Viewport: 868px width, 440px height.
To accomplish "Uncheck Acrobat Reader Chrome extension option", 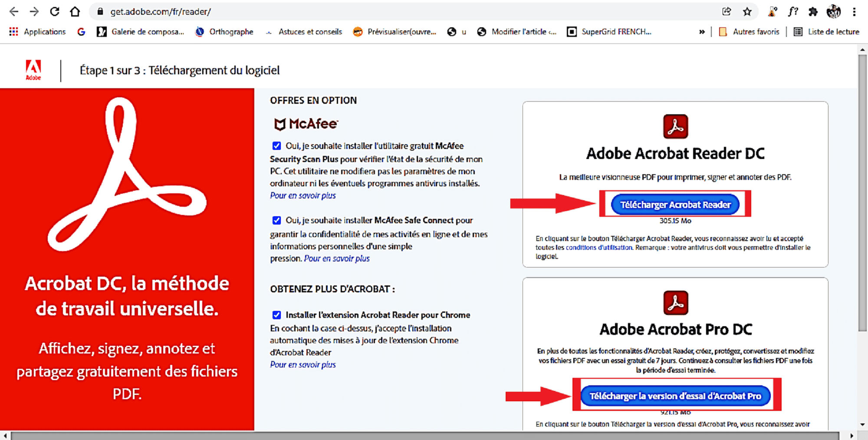I will pyautogui.click(x=276, y=315).
